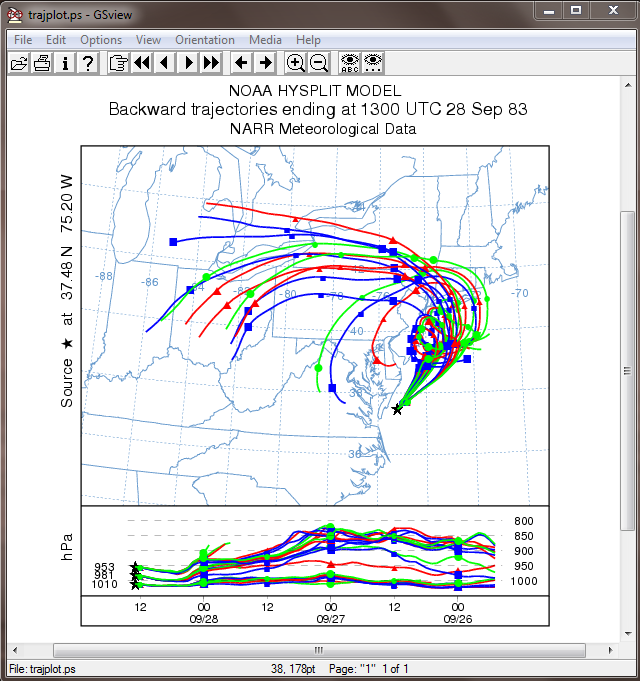The width and height of the screenshot is (640, 681).
Task: Click the '-88' longitude label on map
Action: coord(104,276)
